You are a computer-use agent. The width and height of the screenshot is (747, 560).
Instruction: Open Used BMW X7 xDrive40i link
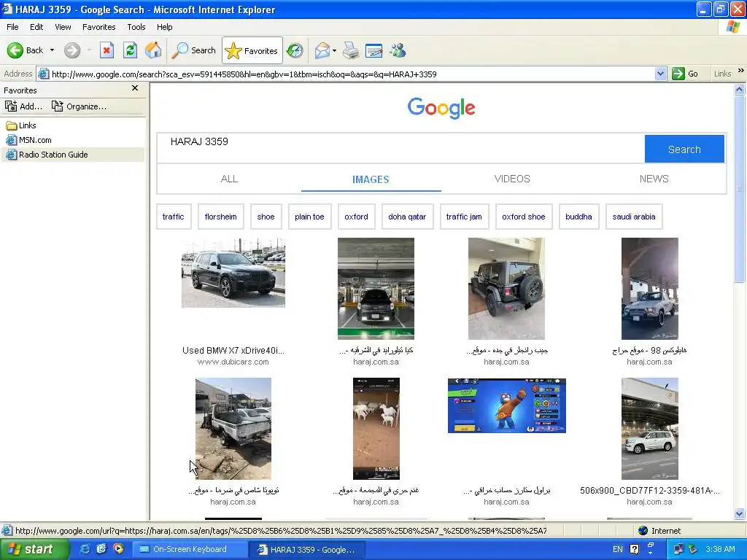coord(233,351)
